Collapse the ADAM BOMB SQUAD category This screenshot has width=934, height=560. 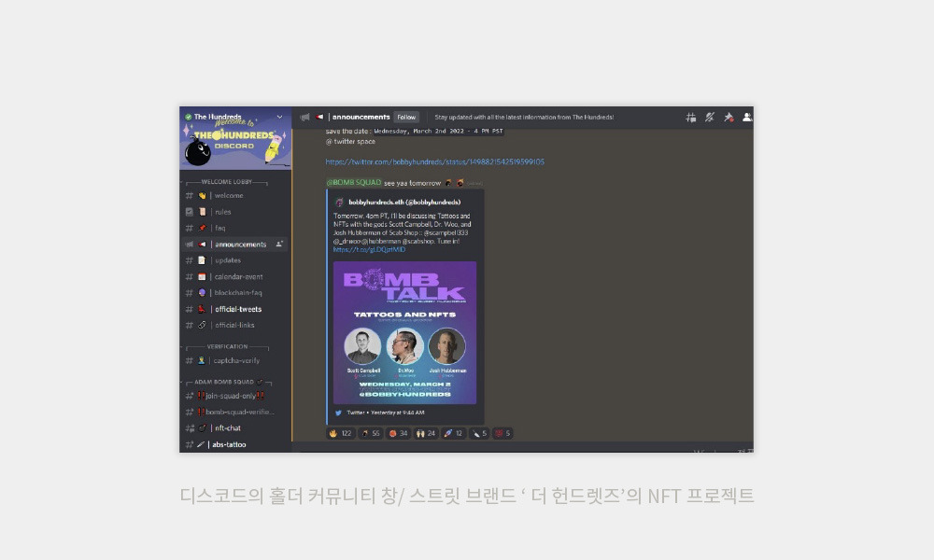pos(226,382)
